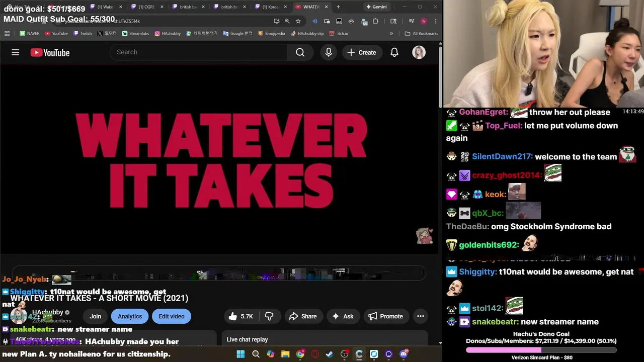Open the Windows Start menu
The image size is (644, 362).
click(240, 354)
